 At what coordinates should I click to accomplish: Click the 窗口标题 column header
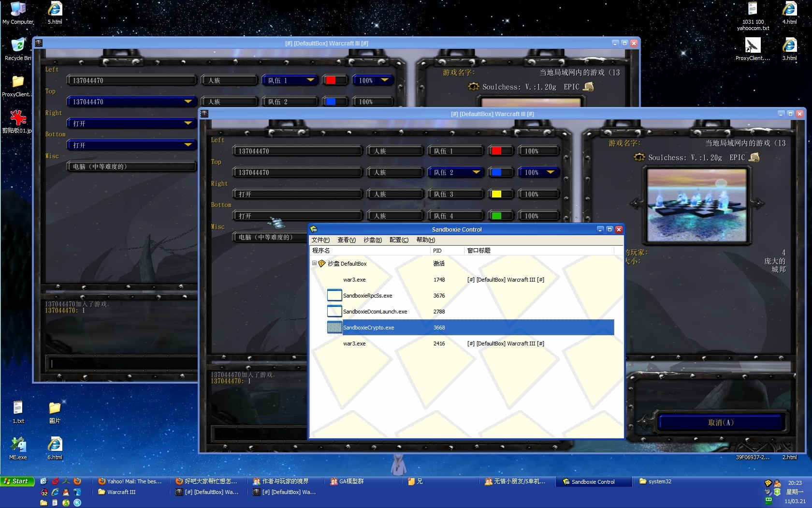tap(539, 251)
